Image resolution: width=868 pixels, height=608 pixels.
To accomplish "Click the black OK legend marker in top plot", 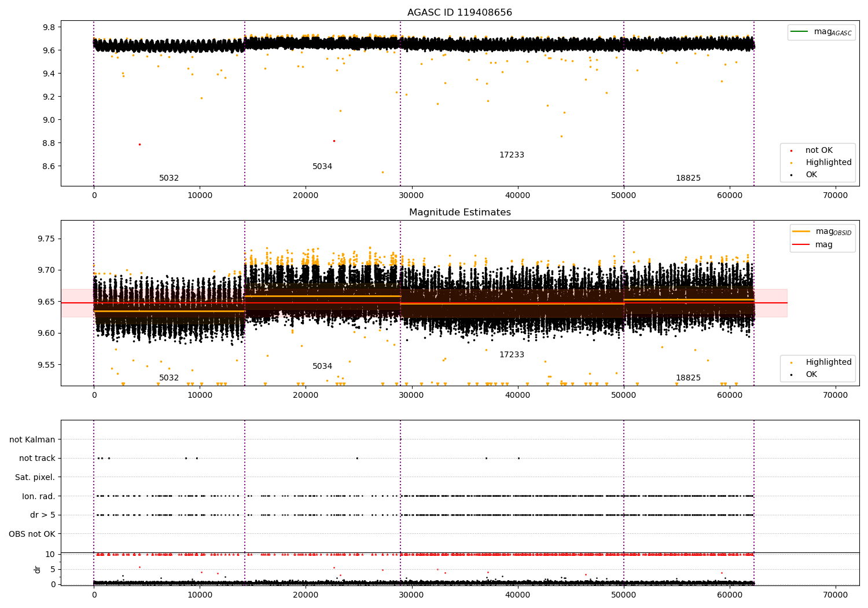I will pos(791,175).
